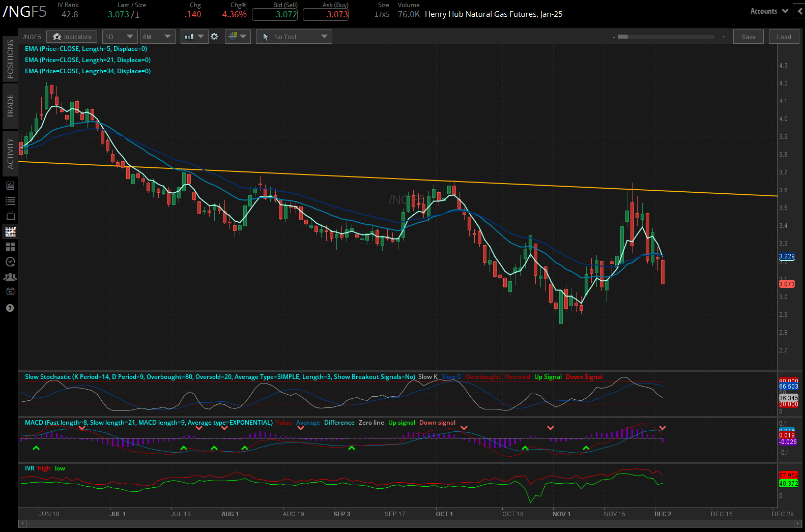
Task: Click the candlestick chart type icon
Action: tap(189, 37)
